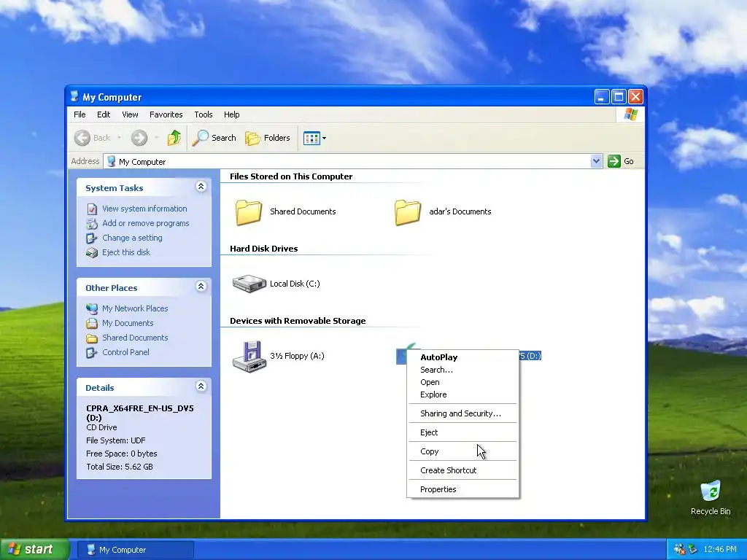The width and height of the screenshot is (747, 560).
Task: Collapse the Other Places panel
Action: tap(201, 287)
